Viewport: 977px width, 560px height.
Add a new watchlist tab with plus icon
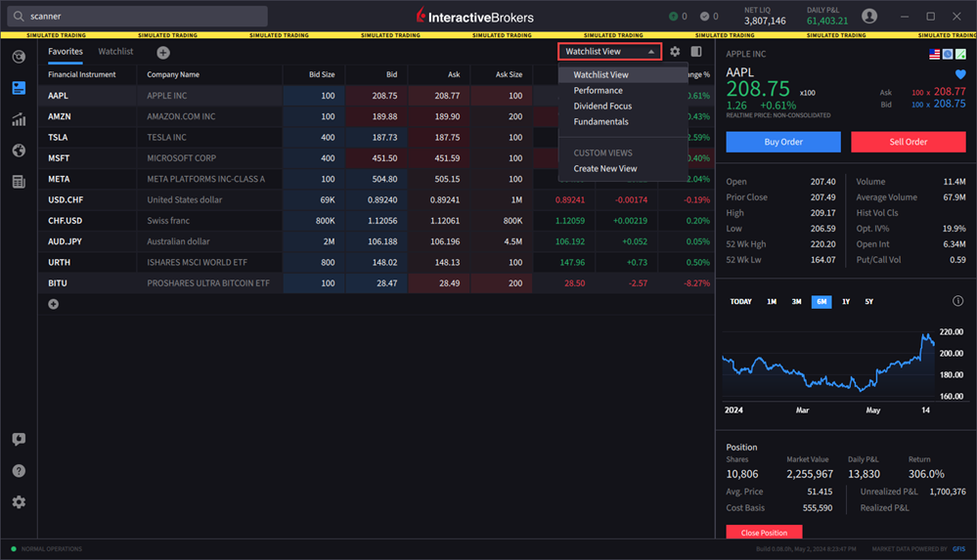(x=163, y=53)
